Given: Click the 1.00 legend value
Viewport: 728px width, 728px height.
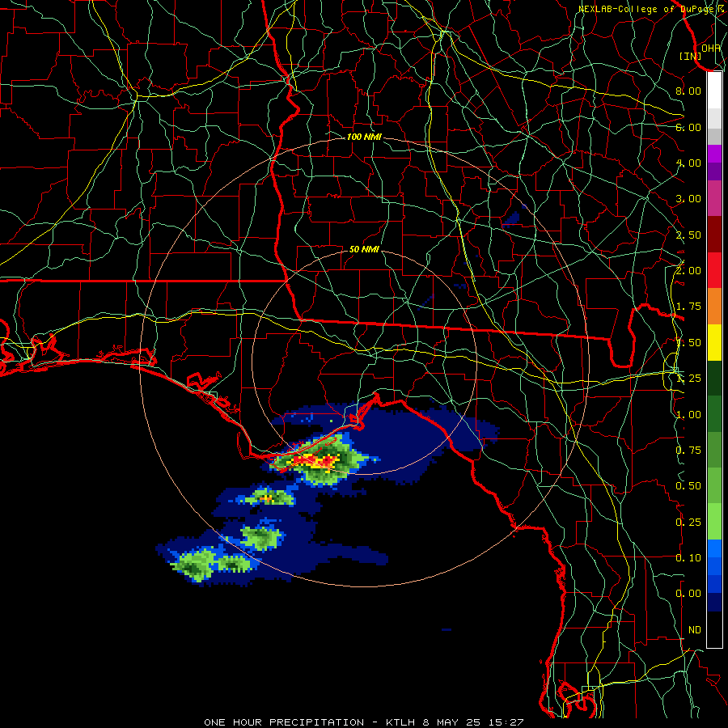Looking at the screenshot, I should [688, 415].
